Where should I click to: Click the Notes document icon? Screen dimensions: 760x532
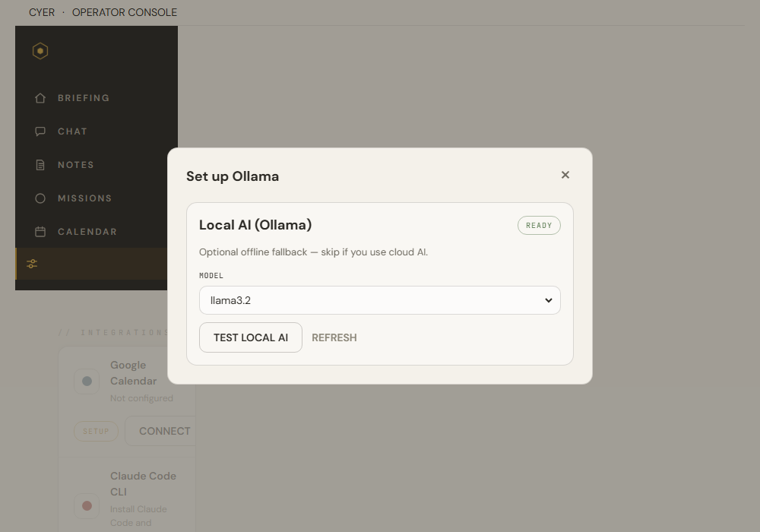40,165
